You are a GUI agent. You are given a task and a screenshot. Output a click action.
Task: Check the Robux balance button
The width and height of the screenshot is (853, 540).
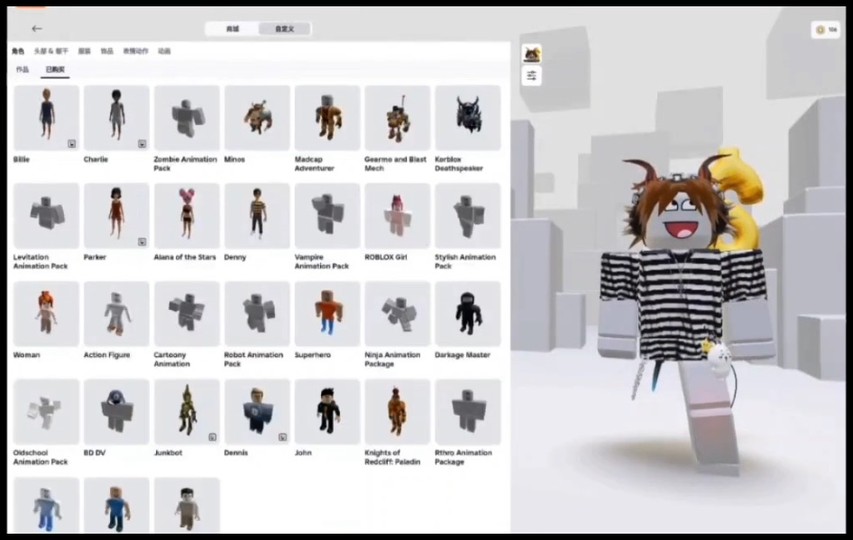coord(825,29)
